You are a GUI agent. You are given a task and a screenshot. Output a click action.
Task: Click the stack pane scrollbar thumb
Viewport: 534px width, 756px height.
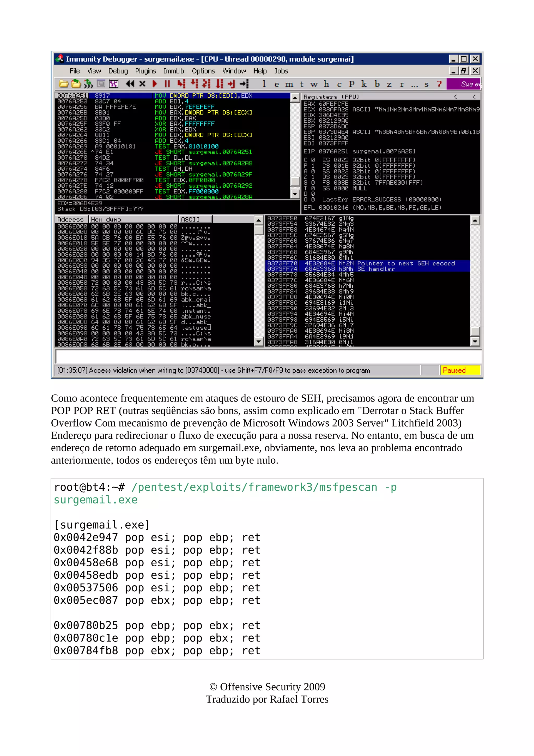pyautogui.click(x=475, y=331)
